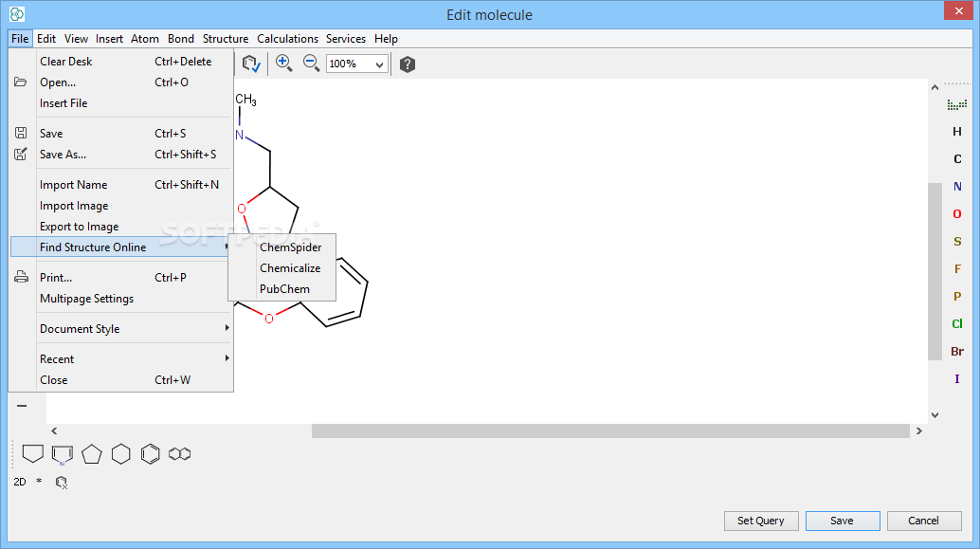Viewport: 980px width, 549px height.
Task: Choose ChemSpider from the submenu
Action: tap(291, 247)
